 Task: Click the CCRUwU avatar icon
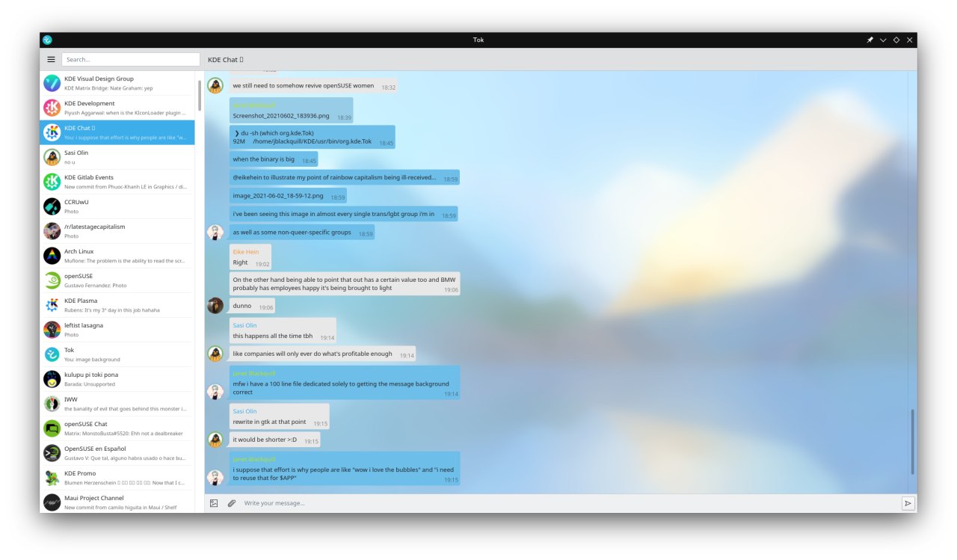click(52, 206)
